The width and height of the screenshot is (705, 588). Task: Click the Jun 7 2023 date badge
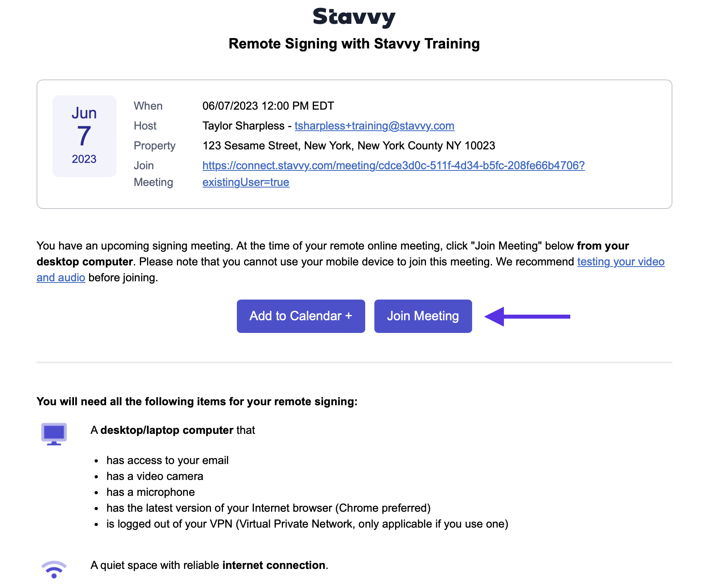(x=84, y=136)
